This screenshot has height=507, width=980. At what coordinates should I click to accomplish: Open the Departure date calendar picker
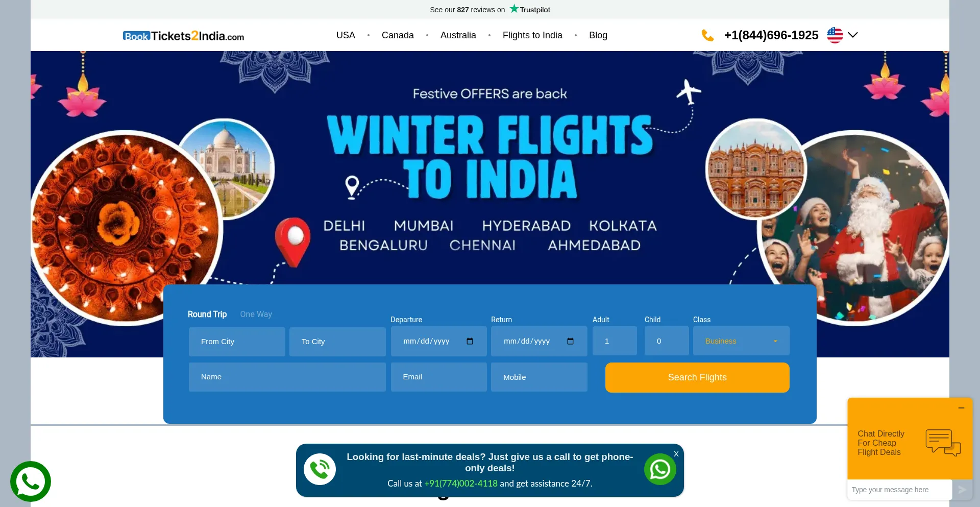coord(470,341)
